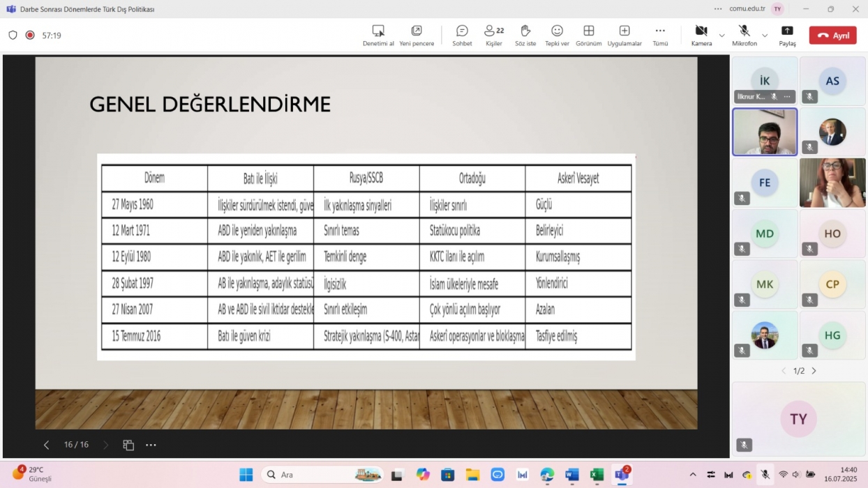Click the Paylaş share screen icon

point(787,31)
